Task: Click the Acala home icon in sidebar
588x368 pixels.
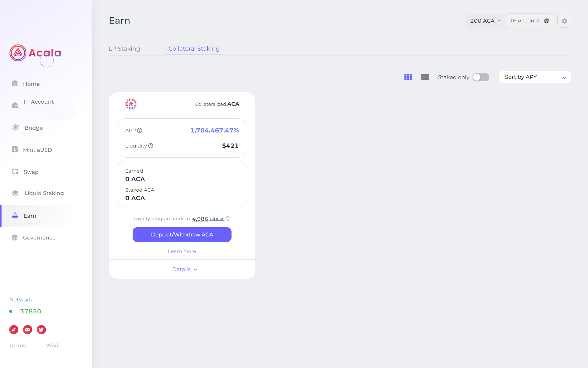Action: tap(17, 53)
